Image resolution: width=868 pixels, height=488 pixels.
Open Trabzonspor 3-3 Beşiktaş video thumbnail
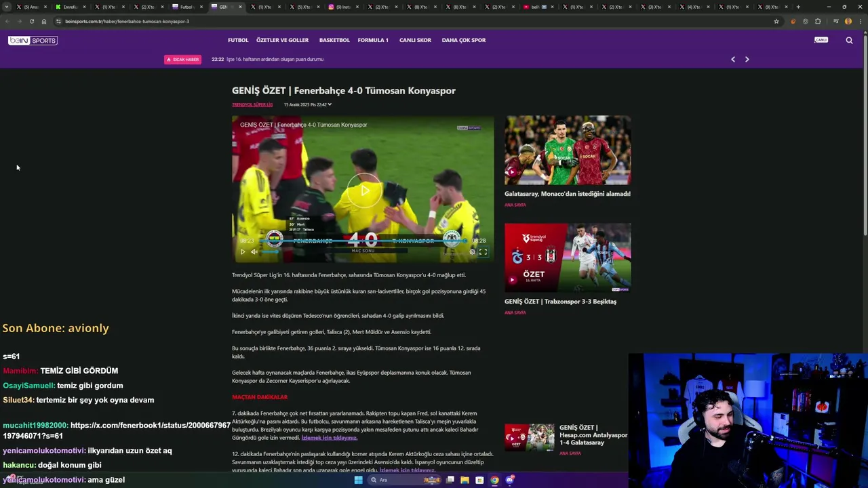[x=568, y=258]
